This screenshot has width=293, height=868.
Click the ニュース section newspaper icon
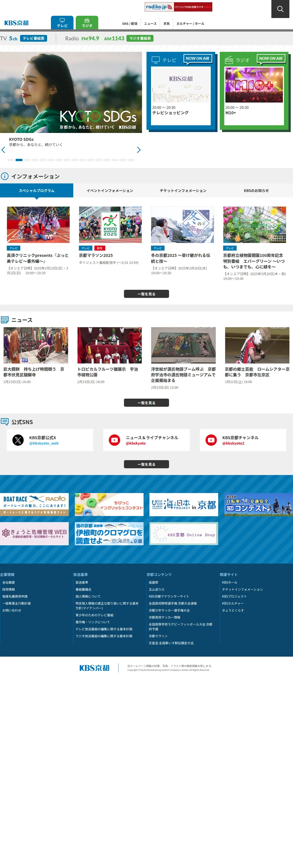[x=5, y=320]
